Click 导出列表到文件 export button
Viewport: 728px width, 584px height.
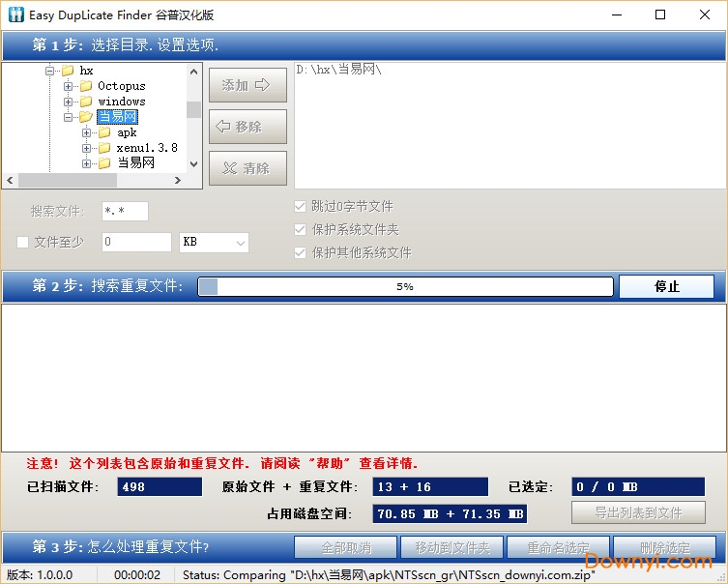pos(638,512)
